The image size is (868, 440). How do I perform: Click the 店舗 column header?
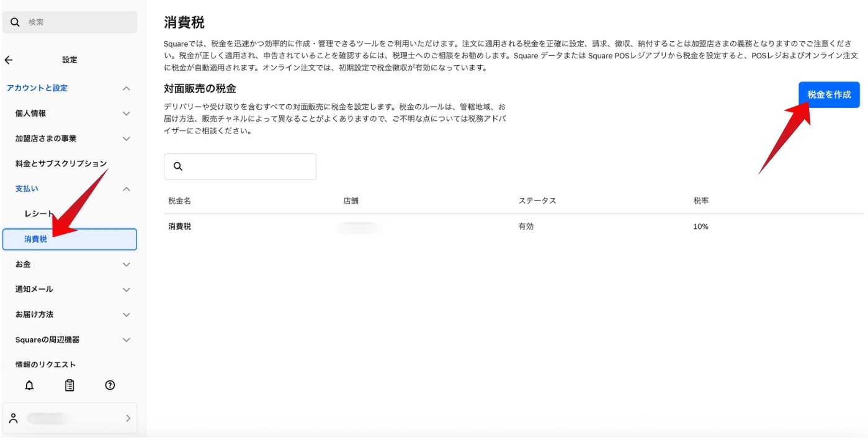tap(351, 201)
